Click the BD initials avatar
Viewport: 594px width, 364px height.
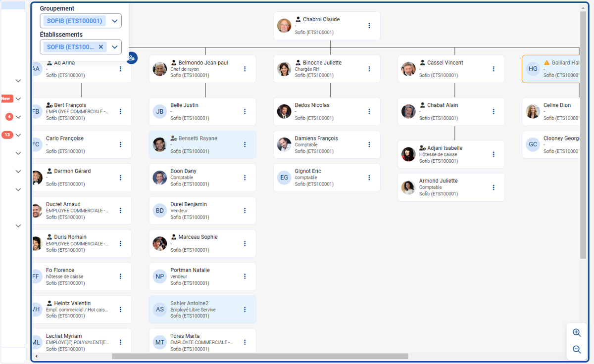pyautogui.click(x=160, y=211)
